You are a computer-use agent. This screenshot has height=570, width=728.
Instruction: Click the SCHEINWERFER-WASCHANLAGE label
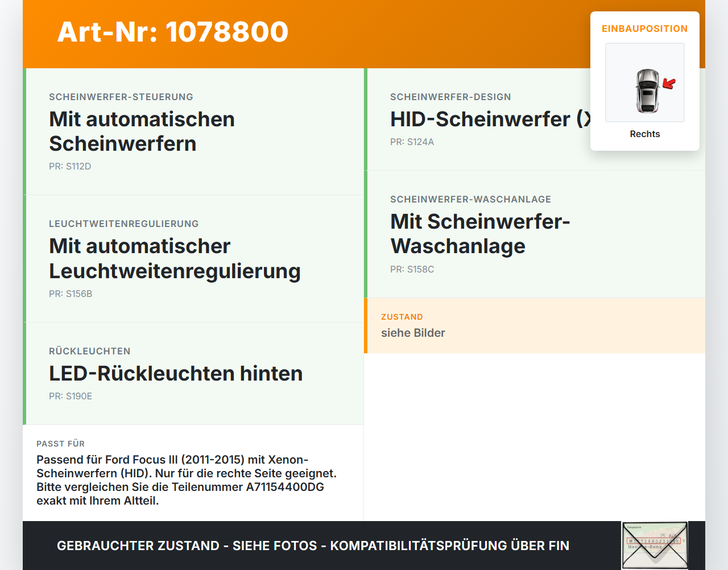point(470,200)
